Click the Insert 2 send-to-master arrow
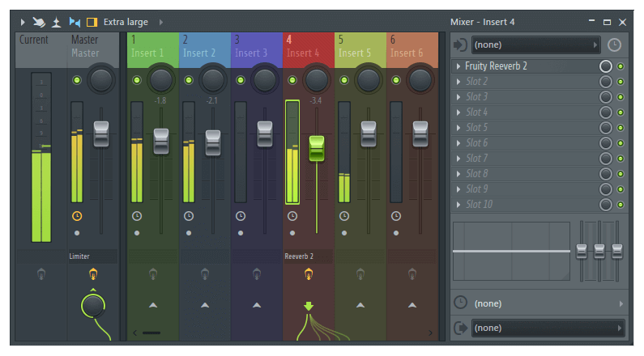This screenshot has width=644, height=356. point(204,305)
